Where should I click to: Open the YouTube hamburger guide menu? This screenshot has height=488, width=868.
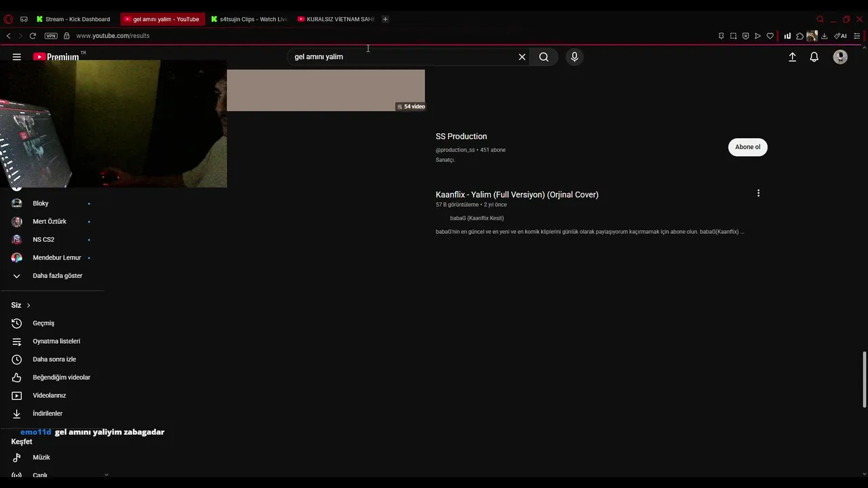click(17, 57)
